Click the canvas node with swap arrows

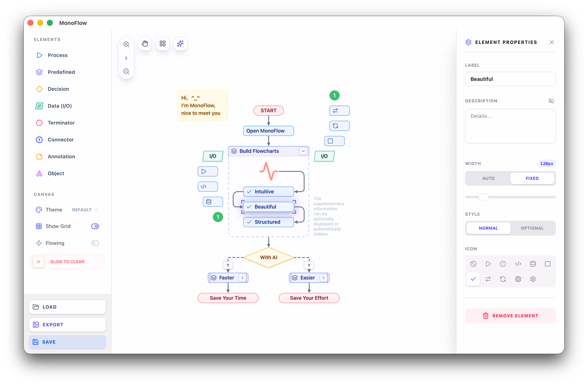pos(339,111)
